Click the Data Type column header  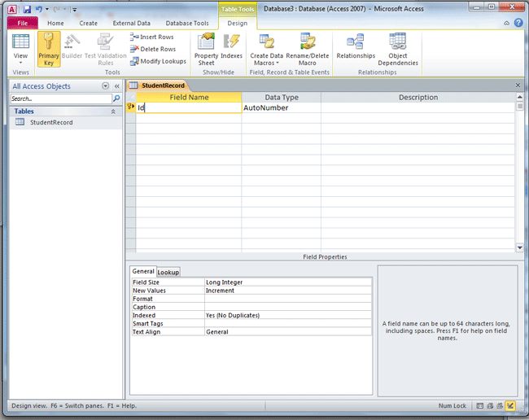(282, 98)
